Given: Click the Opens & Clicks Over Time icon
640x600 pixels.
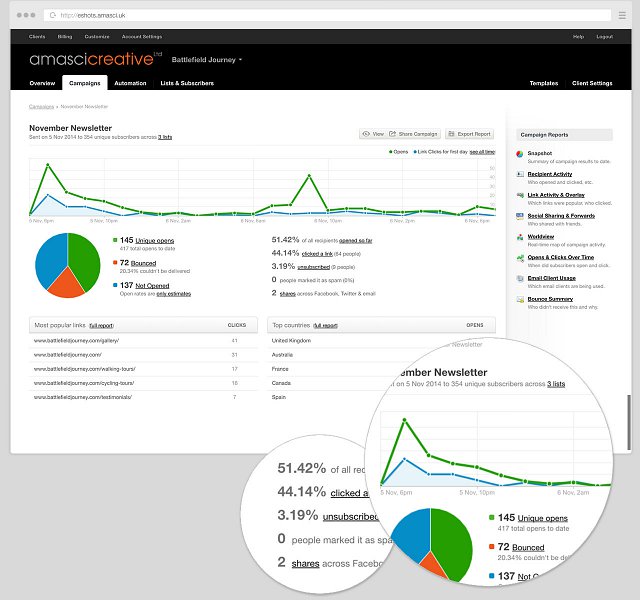Looking at the screenshot, I should click(520, 258).
